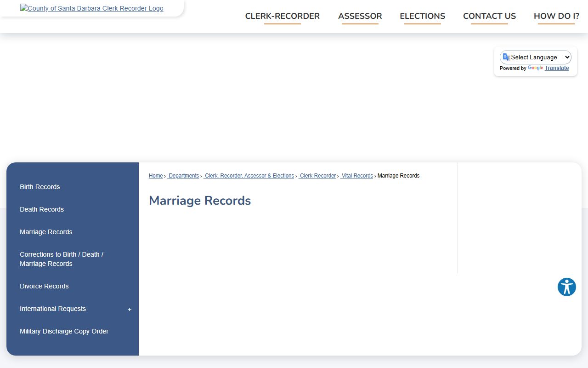Expand International Requests submenu plus sign

pyautogui.click(x=130, y=309)
